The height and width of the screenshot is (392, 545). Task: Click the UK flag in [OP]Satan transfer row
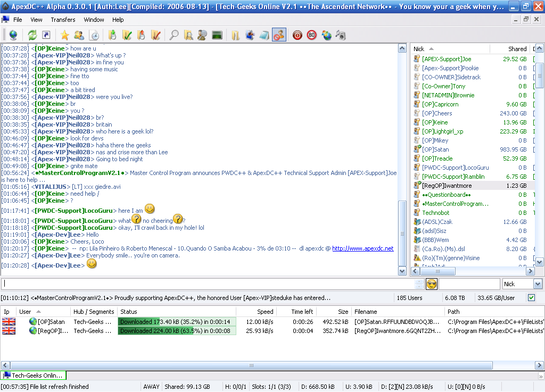9,321
